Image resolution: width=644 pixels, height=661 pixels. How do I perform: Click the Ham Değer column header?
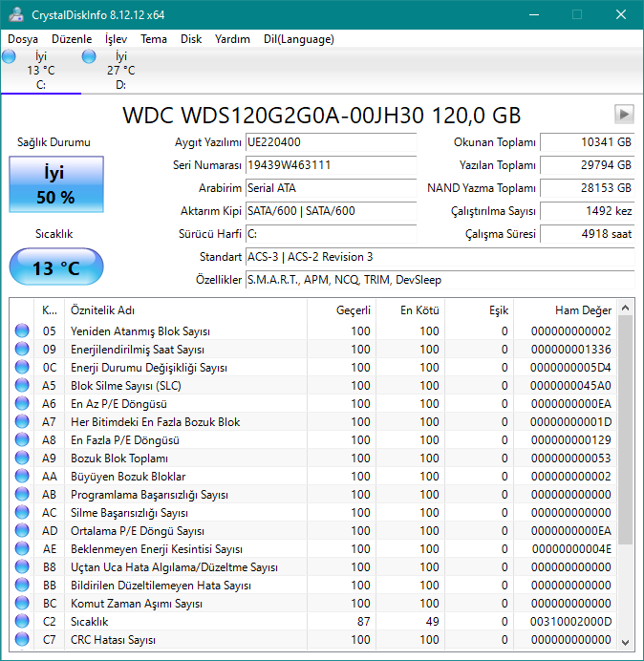tap(565, 310)
